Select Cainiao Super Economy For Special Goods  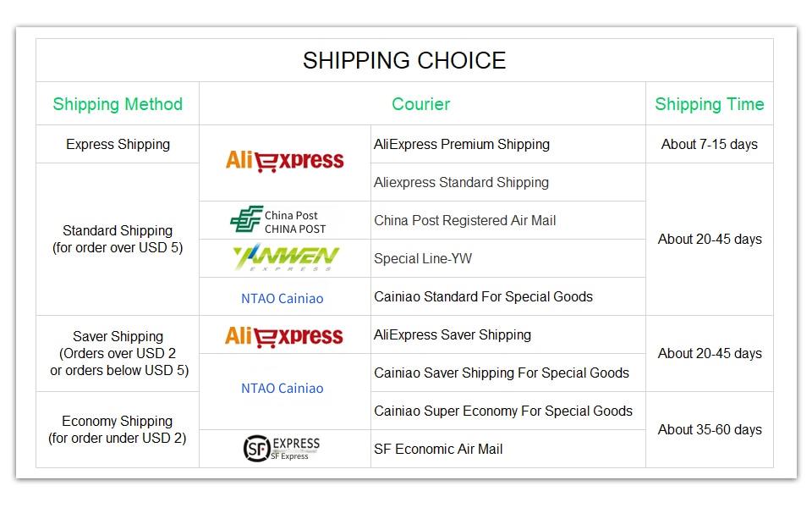[502, 411]
